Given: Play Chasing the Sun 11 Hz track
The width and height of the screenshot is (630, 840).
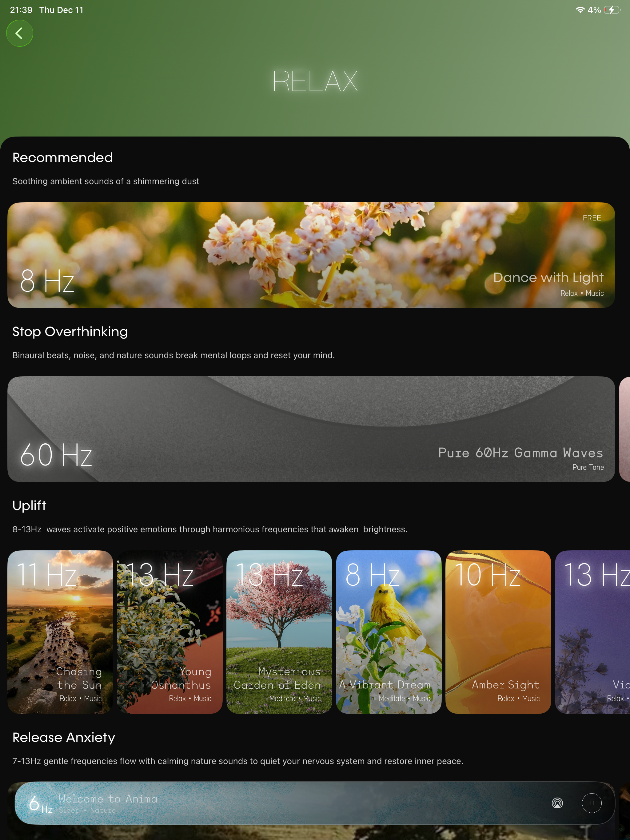Looking at the screenshot, I should [x=60, y=632].
